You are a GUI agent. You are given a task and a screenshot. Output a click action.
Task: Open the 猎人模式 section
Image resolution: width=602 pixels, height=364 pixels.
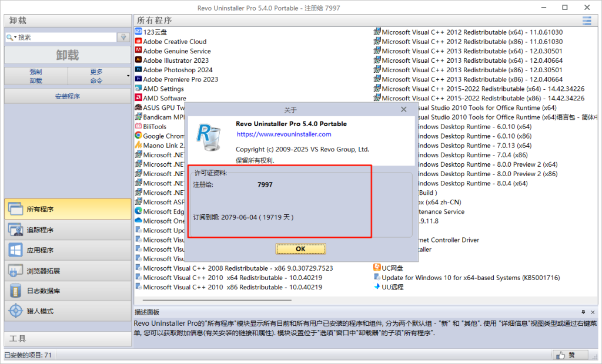point(68,311)
